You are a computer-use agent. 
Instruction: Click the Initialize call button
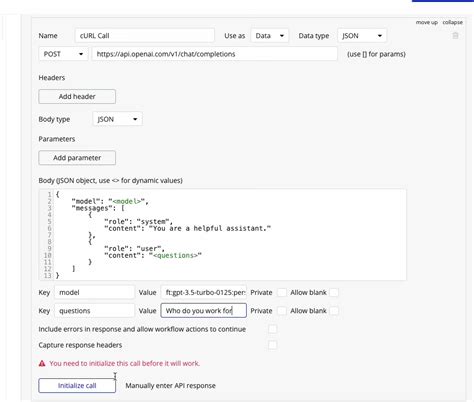[77, 386]
